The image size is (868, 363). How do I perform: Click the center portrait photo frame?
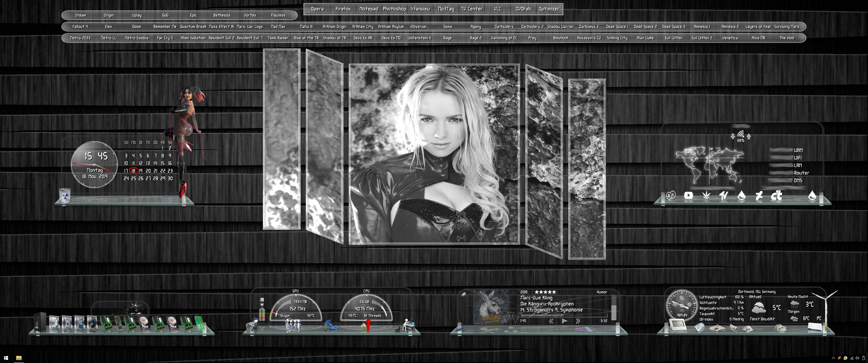pos(434,154)
